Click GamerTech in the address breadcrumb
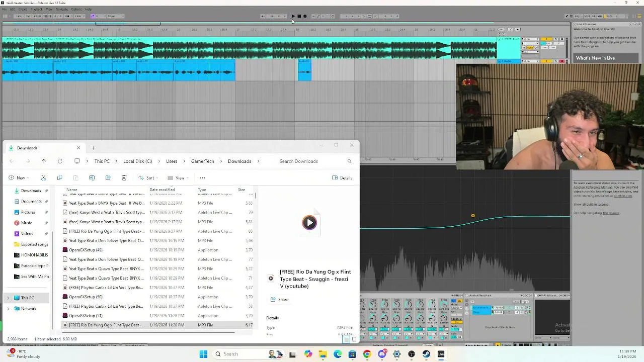Image resolution: width=644 pixels, height=362 pixels. click(202, 161)
